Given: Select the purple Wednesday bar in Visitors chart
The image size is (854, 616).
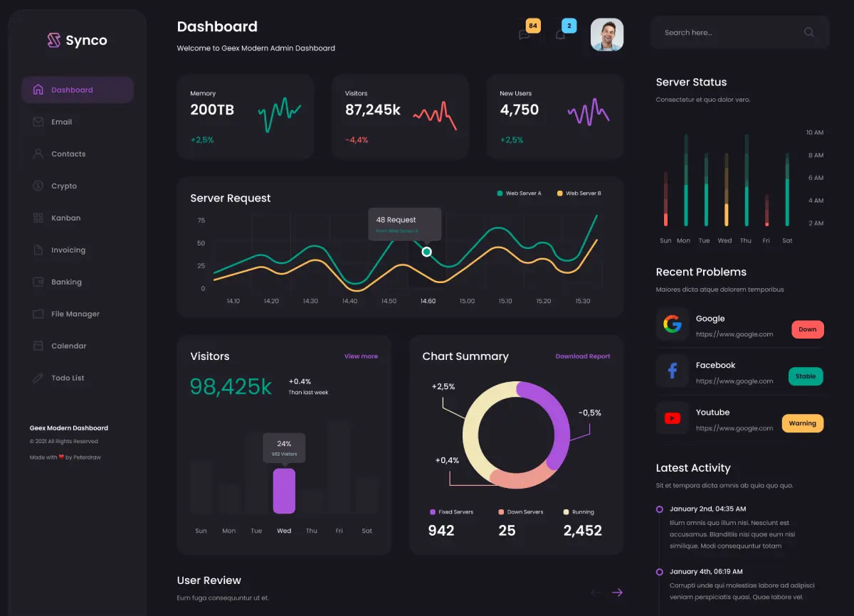Looking at the screenshot, I should tap(284, 491).
